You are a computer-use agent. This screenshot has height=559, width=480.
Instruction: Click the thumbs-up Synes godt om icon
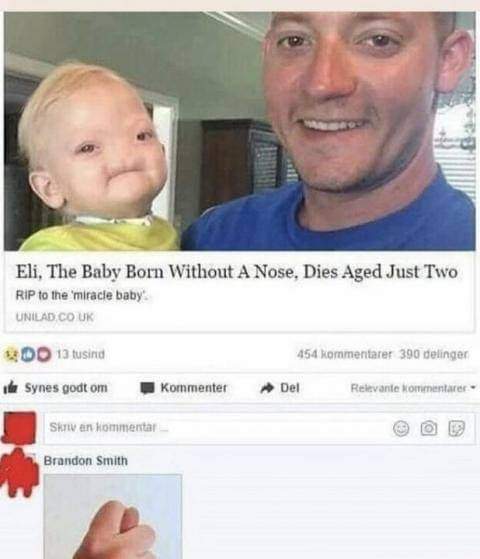[10, 388]
